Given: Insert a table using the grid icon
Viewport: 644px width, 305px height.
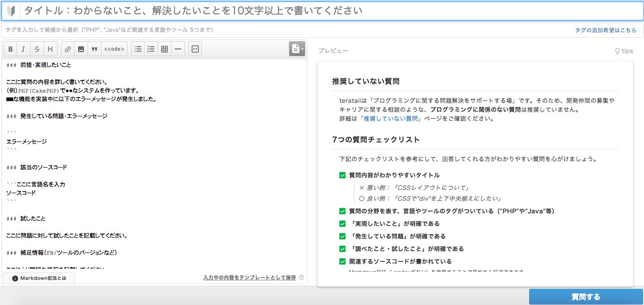Looking at the screenshot, I should (x=165, y=49).
